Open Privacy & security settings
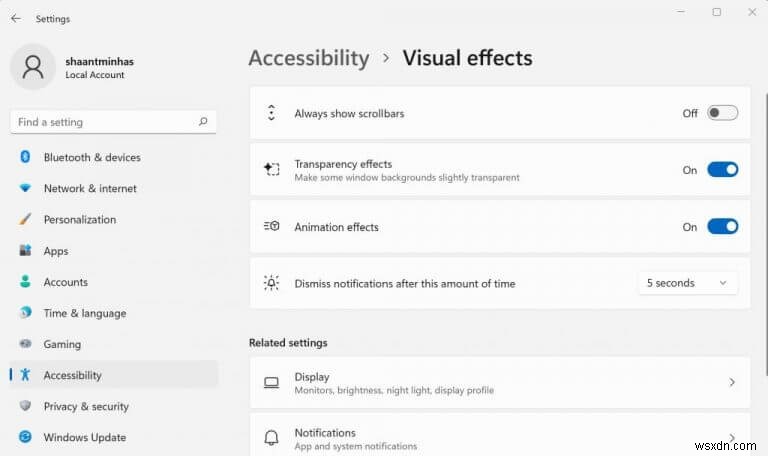 click(87, 406)
